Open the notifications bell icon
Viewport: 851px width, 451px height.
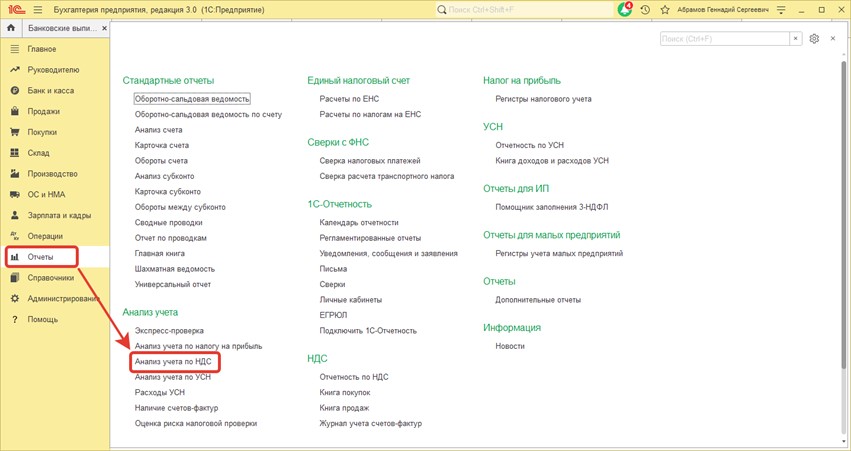tap(625, 9)
